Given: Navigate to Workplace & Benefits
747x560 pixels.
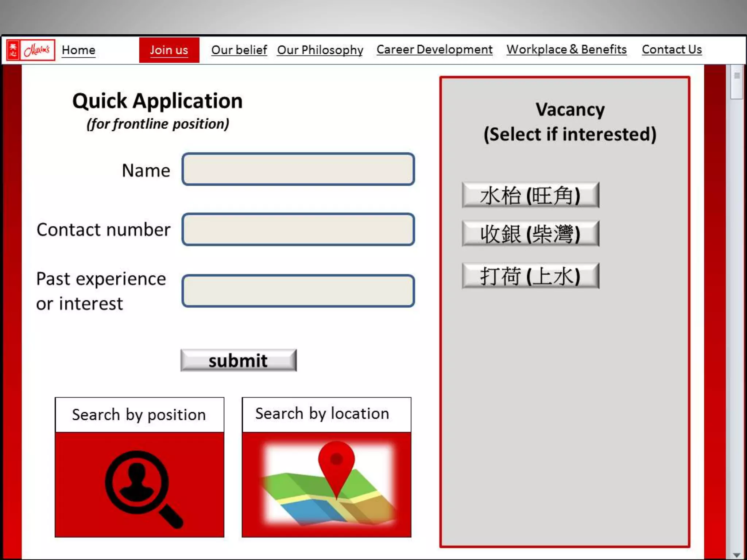Looking at the screenshot, I should 566,50.
